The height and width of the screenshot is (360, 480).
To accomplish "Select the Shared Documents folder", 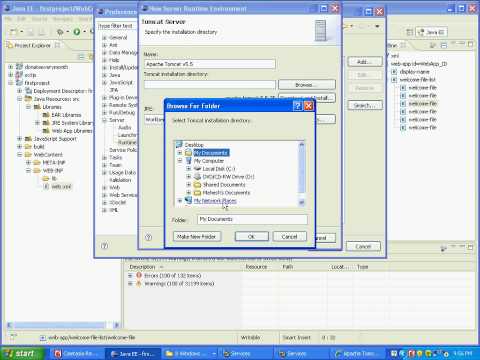I will [224, 185].
